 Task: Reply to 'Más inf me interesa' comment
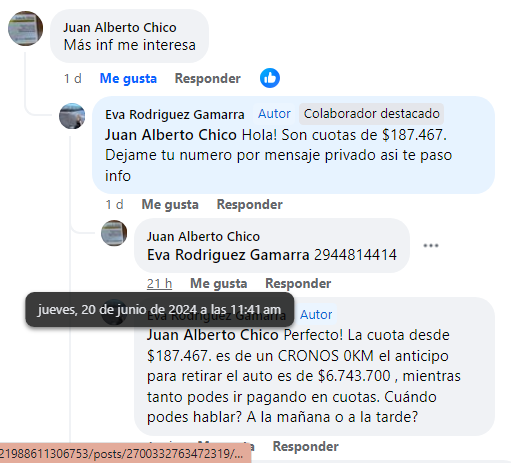tap(207, 79)
